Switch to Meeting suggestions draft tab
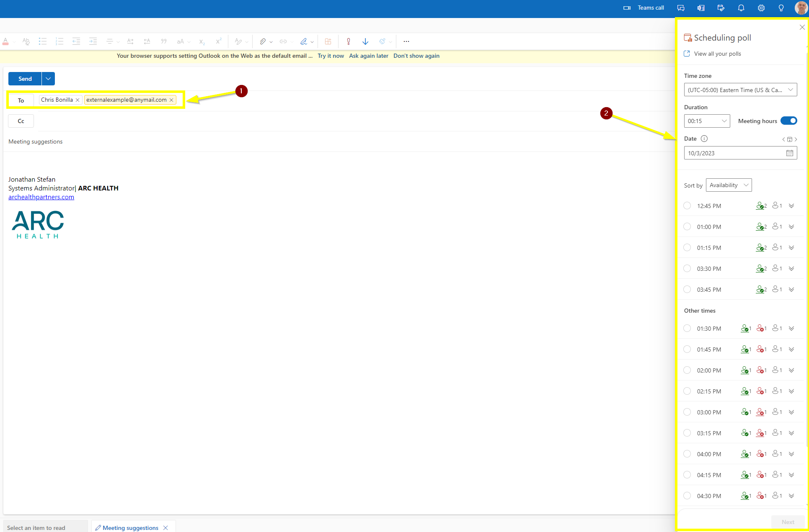809x532 pixels. (130, 528)
